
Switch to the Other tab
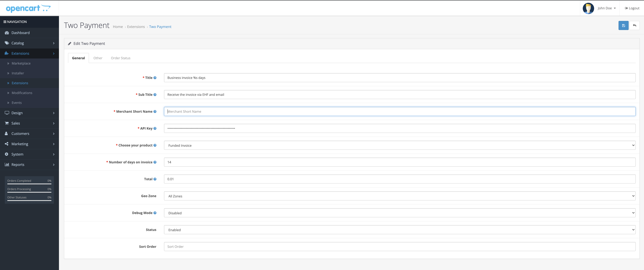pos(98,58)
